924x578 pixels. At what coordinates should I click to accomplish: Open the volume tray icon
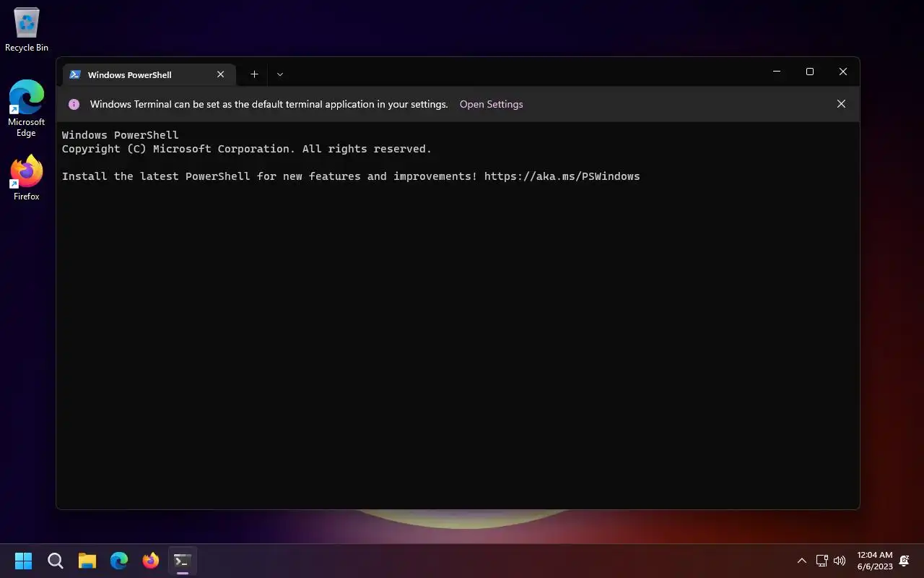tap(840, 561)
